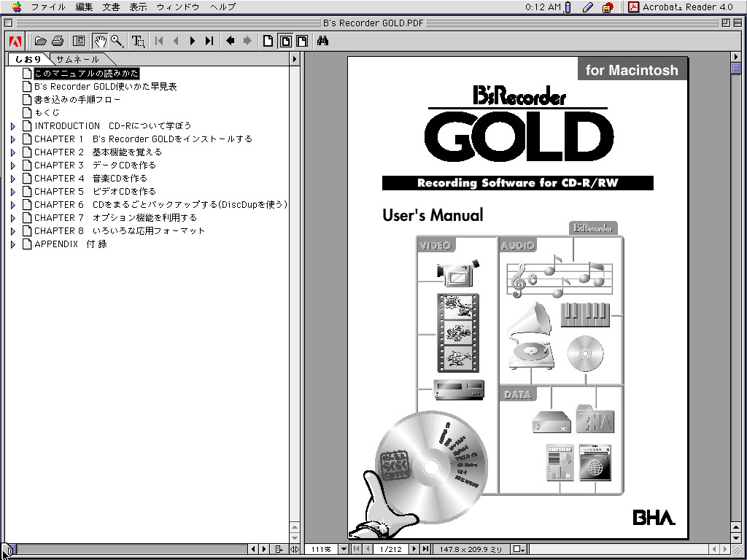
Task: Open CHAPTER 7 オプション機能を利用する bookmark
Action: [116, 217]
